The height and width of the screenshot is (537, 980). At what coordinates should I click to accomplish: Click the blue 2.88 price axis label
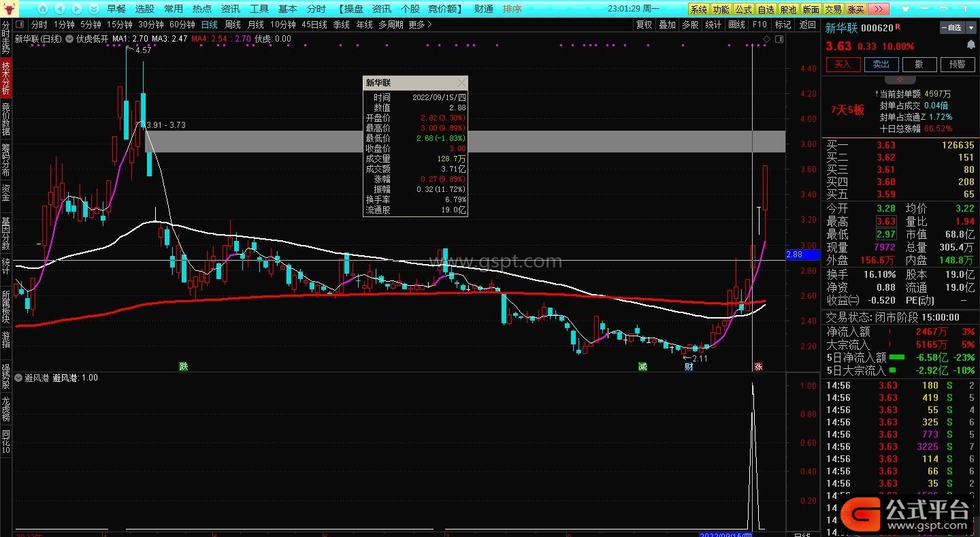(x=802, y=255)
